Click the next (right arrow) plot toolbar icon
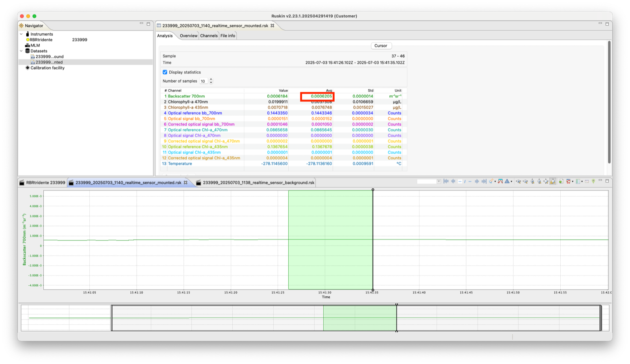The height and width of the screenshot is (364, 630). (477, 181)
